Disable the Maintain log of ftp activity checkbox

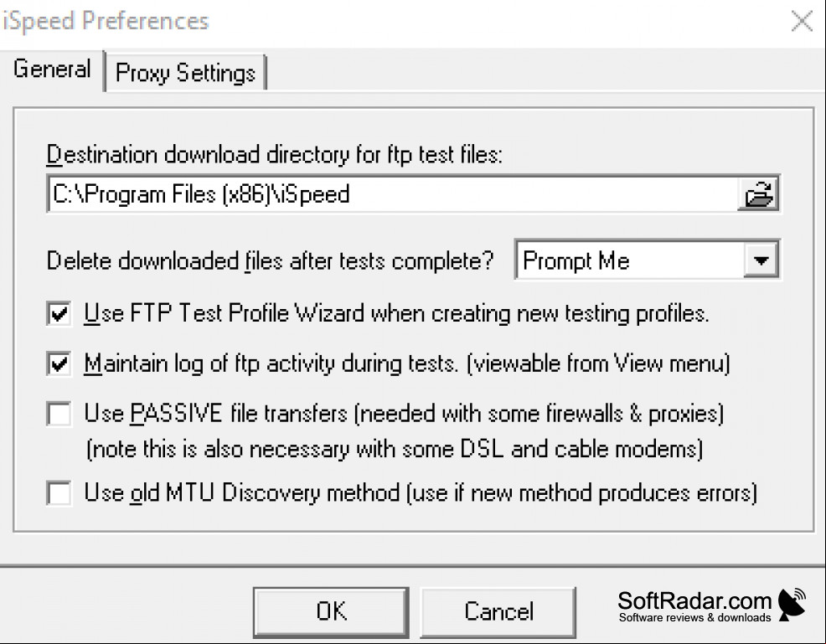[59, 363]
